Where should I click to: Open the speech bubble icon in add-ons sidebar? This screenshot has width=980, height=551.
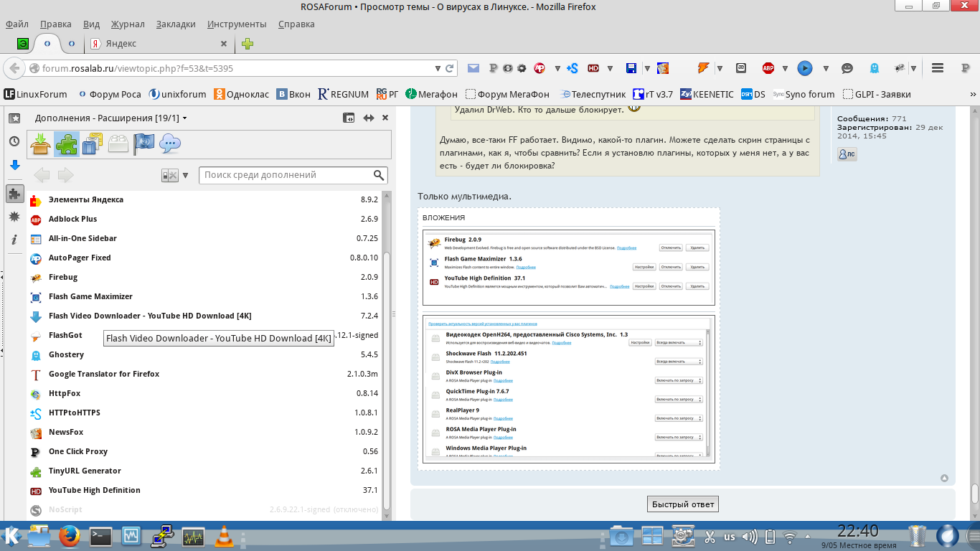(x=170, y=144)
